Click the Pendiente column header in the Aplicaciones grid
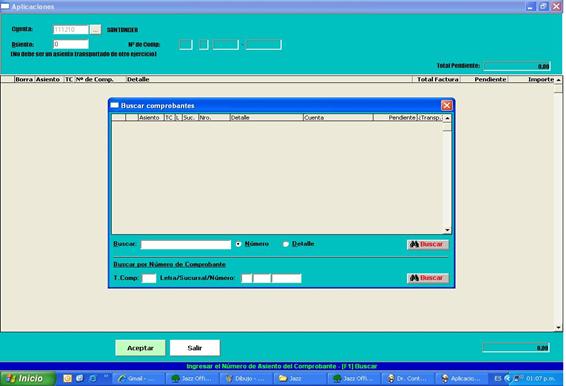Image resolution: width=566 pixels, height=386 pixels. (x=484, y=79)
